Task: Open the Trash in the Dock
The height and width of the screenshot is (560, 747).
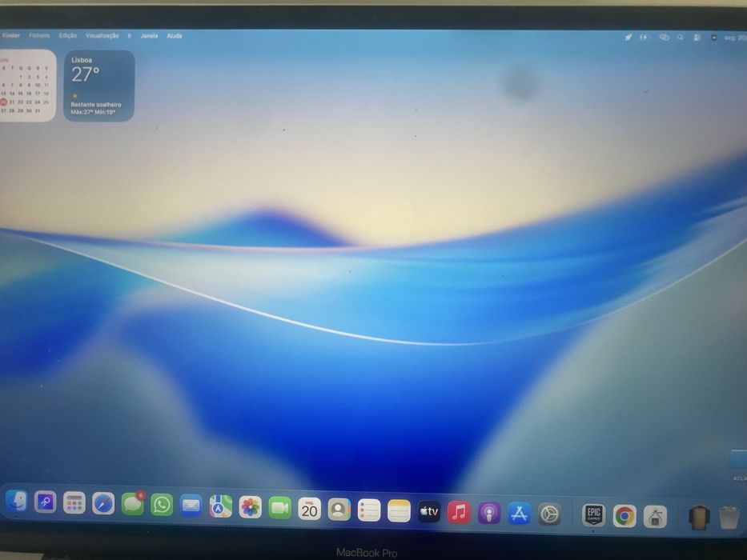Action: [x=729, y=518]
